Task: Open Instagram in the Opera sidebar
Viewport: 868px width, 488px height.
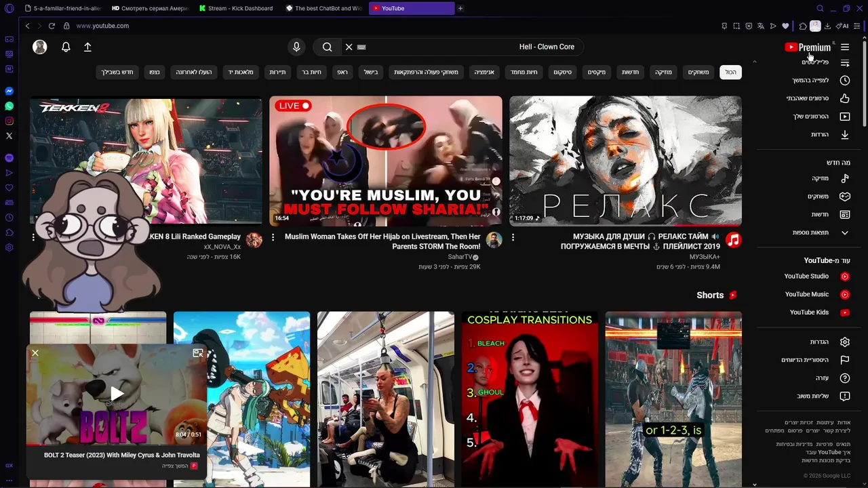Action: tap(9, 121)
